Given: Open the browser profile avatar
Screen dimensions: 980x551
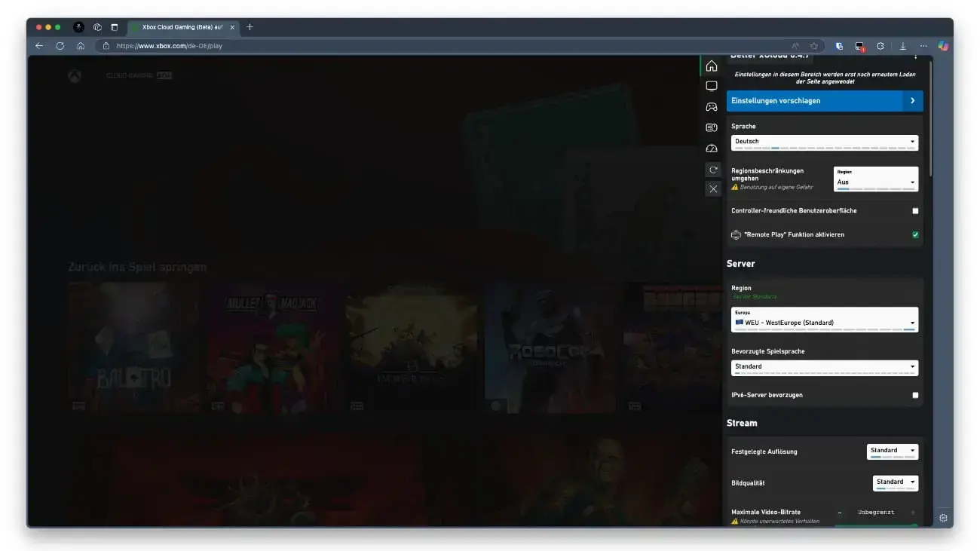Looking at the screenshot, I should pos(79,27).
